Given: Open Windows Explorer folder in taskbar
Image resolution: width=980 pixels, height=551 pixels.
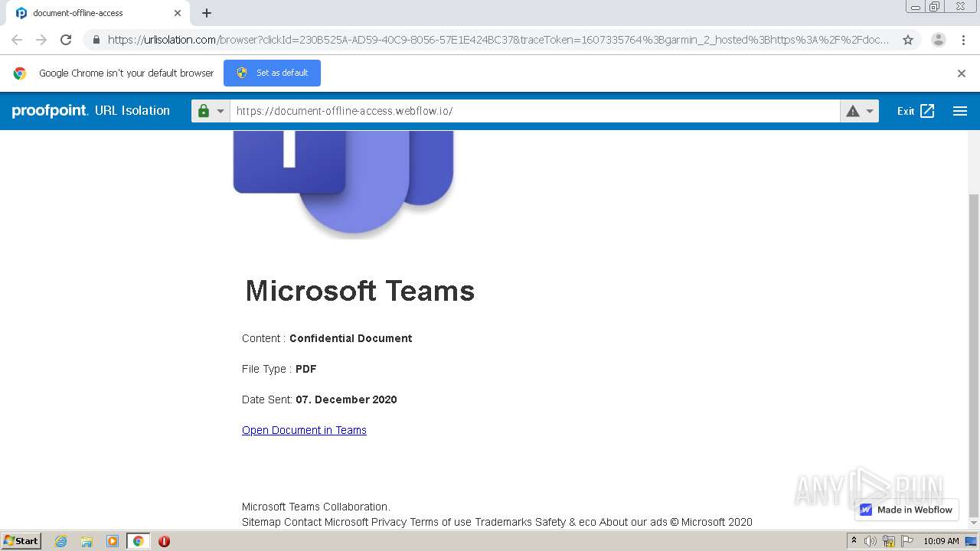Looking at the screenshot, I should pyautogui.click(x=87, y=541).
